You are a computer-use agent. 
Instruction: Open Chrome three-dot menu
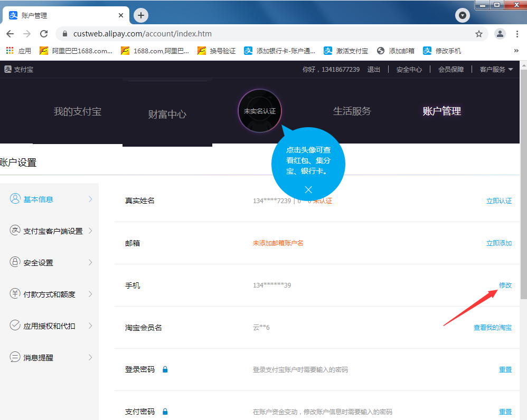[x=517, y=34]
